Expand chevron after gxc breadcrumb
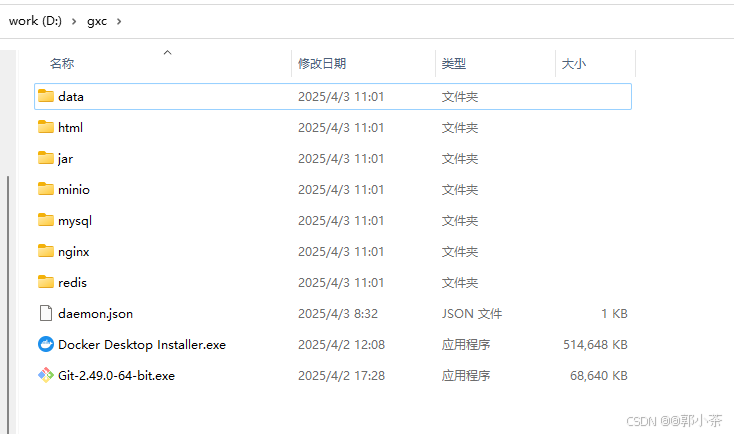 pyautogui.click(x=119, y=22)
